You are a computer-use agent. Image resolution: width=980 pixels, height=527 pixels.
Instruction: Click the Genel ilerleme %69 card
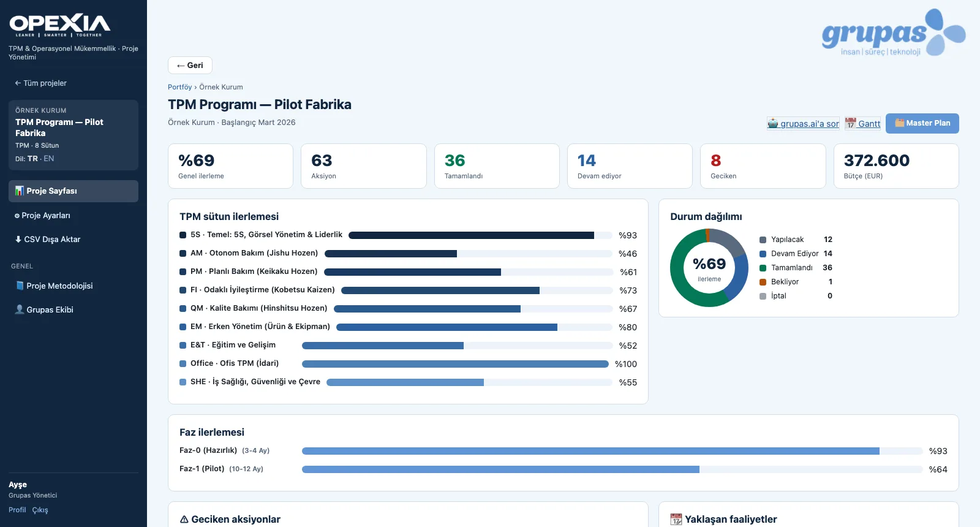[x=230, y=166]
